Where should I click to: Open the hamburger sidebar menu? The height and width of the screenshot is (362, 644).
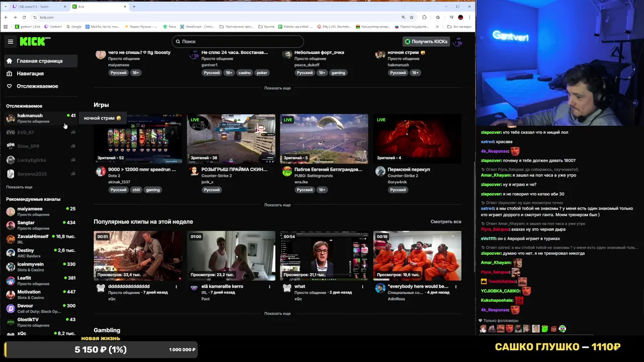tap(10, 42)
